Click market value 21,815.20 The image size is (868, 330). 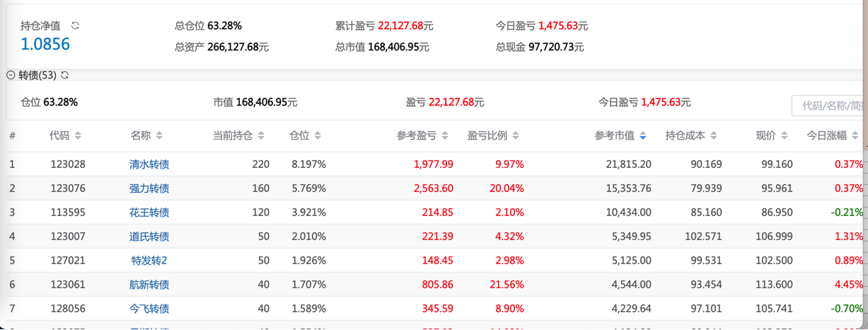(x=629, y=164)
